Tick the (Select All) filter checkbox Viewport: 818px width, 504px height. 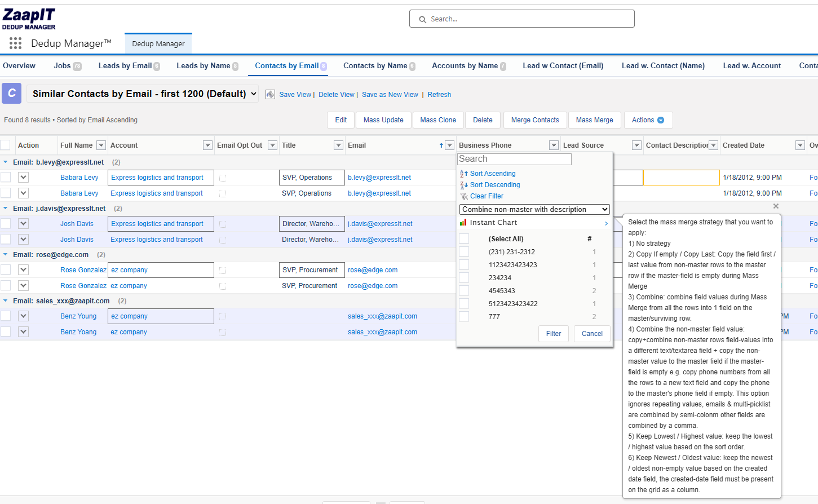click(464, 238)
